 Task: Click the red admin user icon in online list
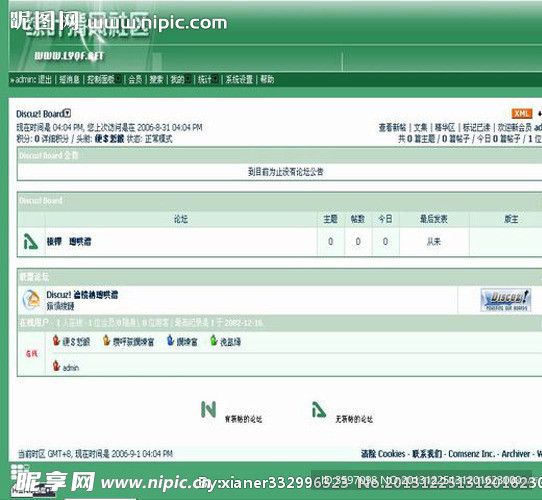[x=56, y=365]
